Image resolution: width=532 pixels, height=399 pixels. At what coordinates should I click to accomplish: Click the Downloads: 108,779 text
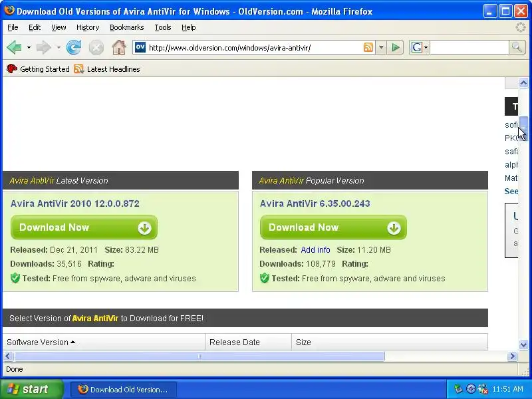[x=297, y=264]
